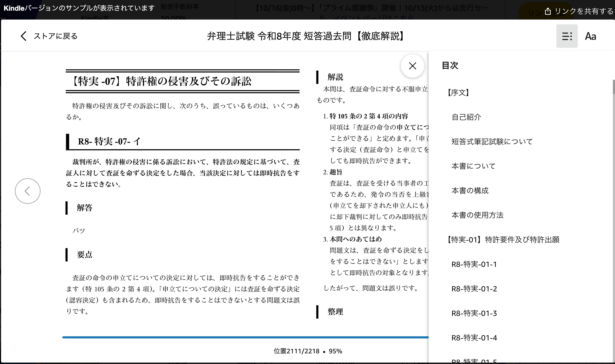Jump to 自己紹介 in the contents
Screen dimensions: 615x364
pyautogui.click(x=466, y=117)
